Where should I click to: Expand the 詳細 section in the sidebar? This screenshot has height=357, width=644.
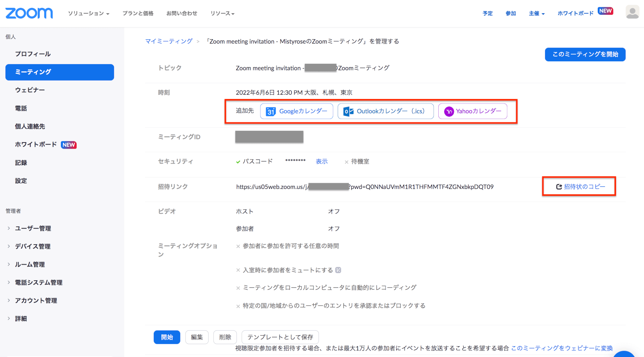click(x=21, y=318)
